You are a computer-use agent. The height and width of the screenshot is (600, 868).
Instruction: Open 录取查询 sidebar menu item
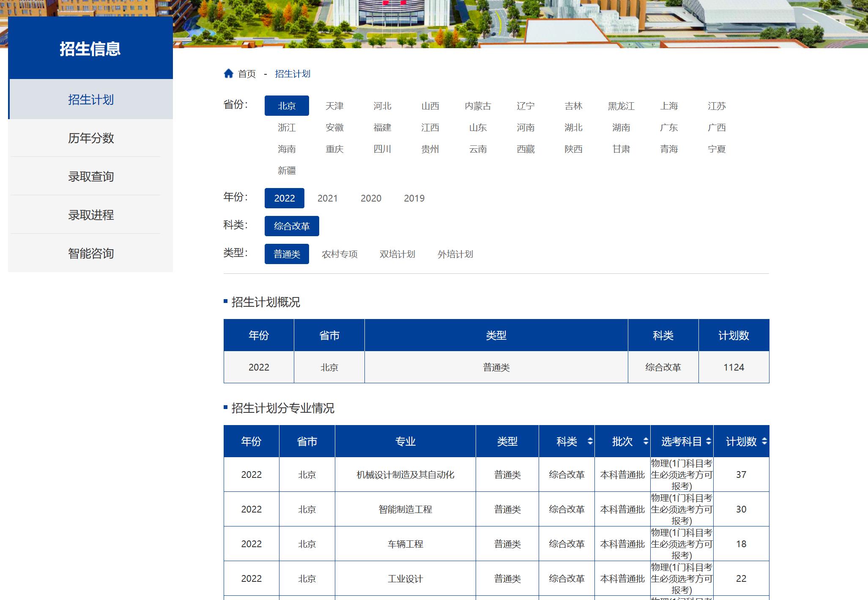pyautogui.click(x=90, y=177)
